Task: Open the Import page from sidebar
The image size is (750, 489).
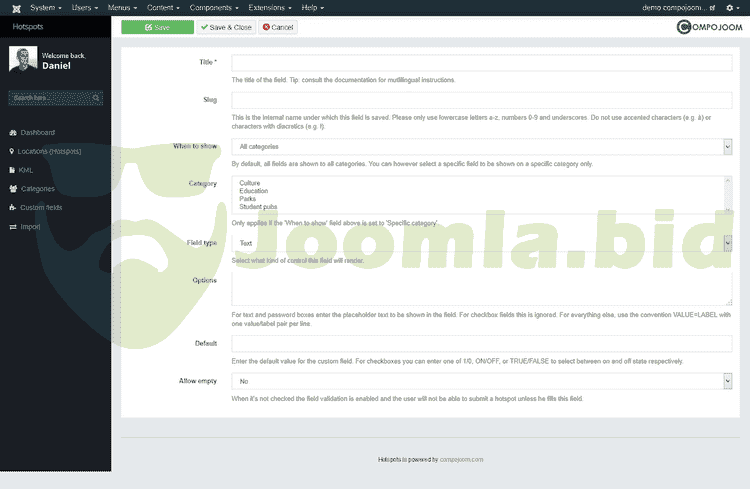Action: 31,227
